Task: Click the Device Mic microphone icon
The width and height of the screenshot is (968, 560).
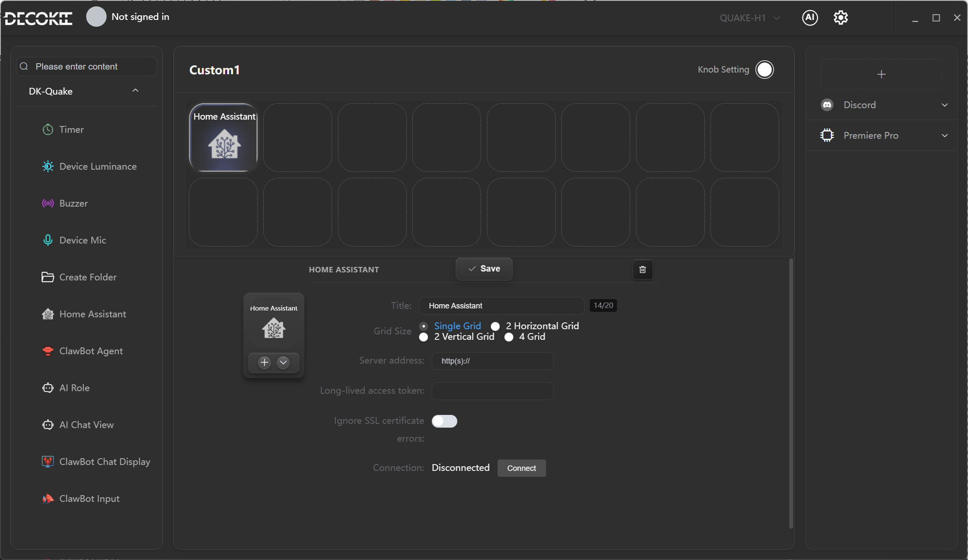Action: point(48,240)
